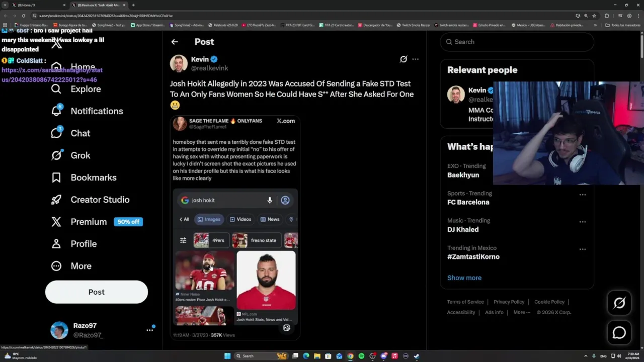Screen dimensions: 644x362
Task: Click the 50% off Premium badge
Action: click(128, 222)
